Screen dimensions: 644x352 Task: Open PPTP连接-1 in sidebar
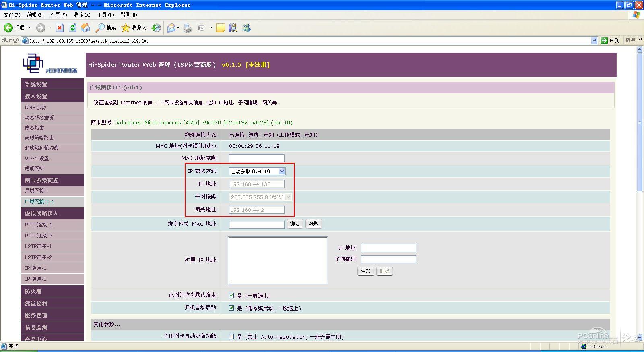(52, 224)
